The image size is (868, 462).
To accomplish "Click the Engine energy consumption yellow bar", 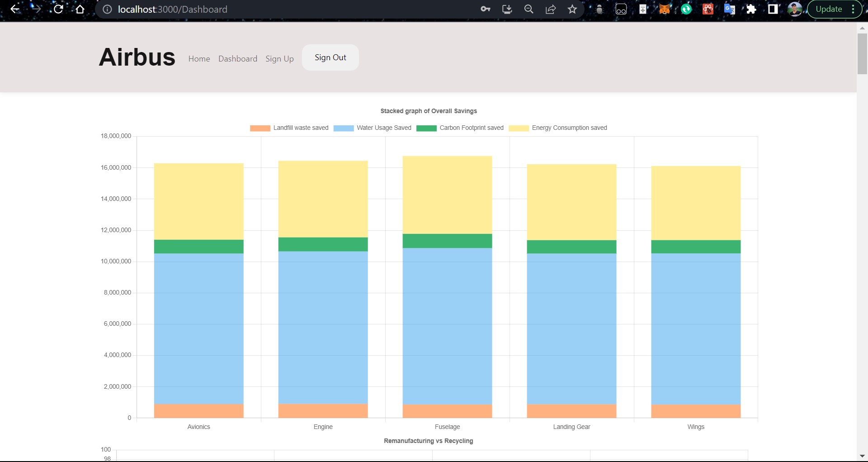I will coord(323,199).
